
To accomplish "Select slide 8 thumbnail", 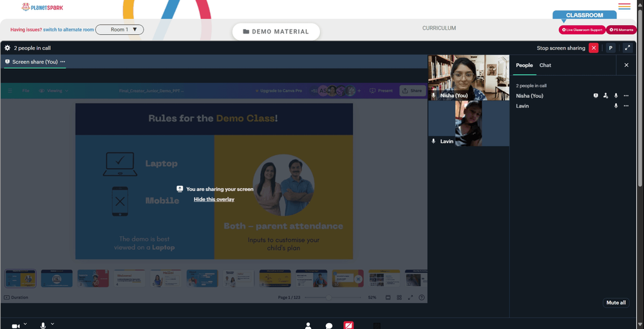I will (275, 279).
